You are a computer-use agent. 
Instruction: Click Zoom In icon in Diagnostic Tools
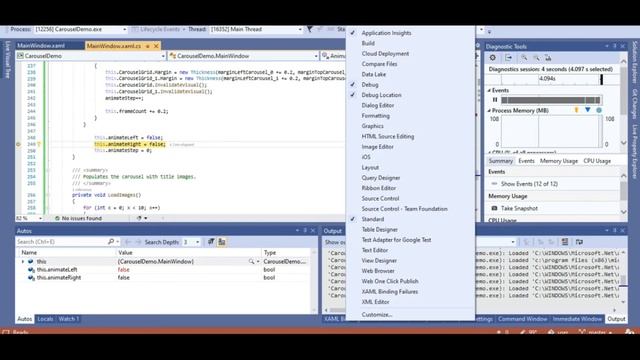524,58
